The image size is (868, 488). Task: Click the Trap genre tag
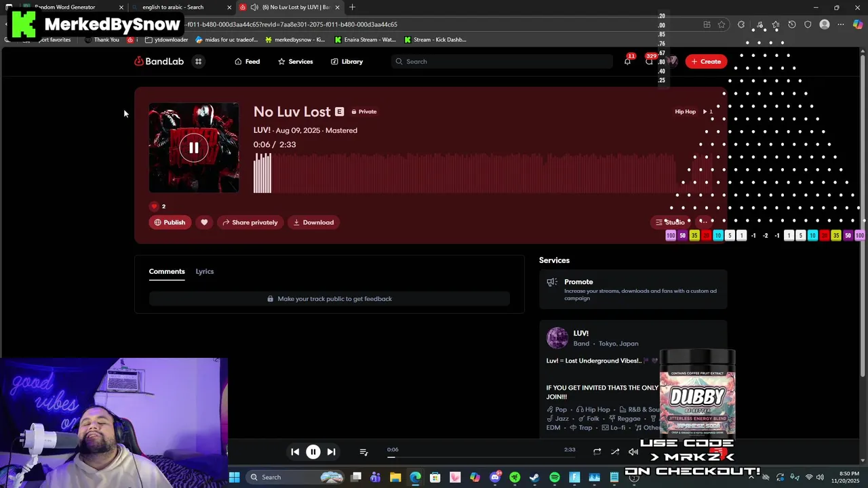pos(581,428)
